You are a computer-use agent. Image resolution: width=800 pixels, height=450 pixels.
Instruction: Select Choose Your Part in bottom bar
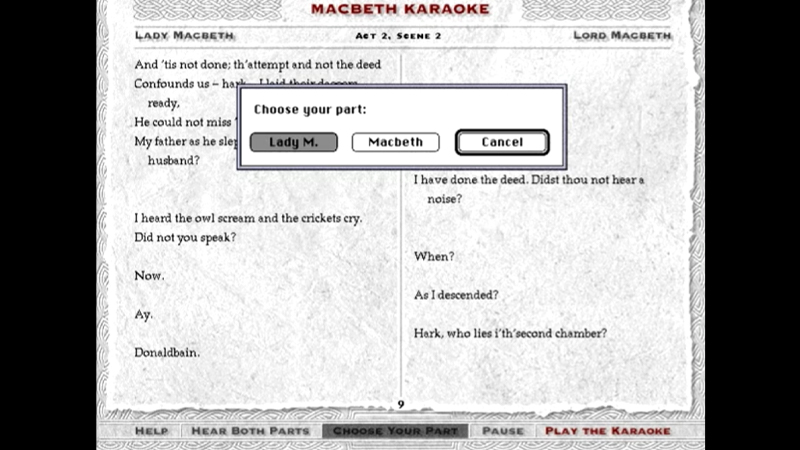click(x=395, y=431)
